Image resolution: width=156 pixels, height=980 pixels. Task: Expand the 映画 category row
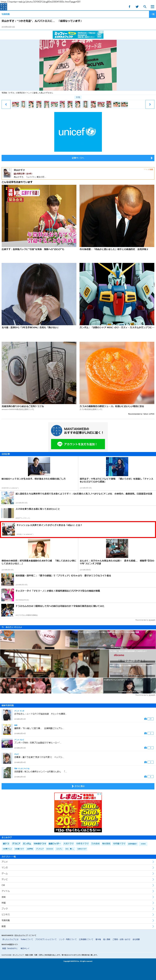[x=78, y=902]
